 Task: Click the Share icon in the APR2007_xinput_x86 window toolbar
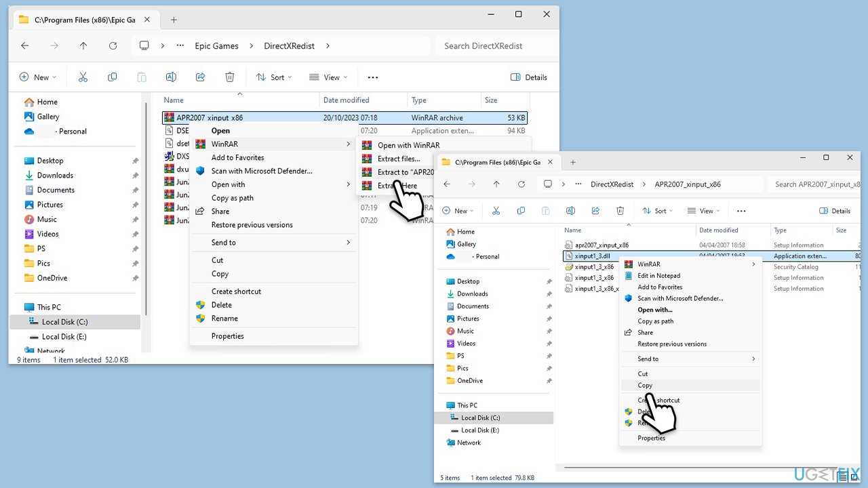point(595,211)
